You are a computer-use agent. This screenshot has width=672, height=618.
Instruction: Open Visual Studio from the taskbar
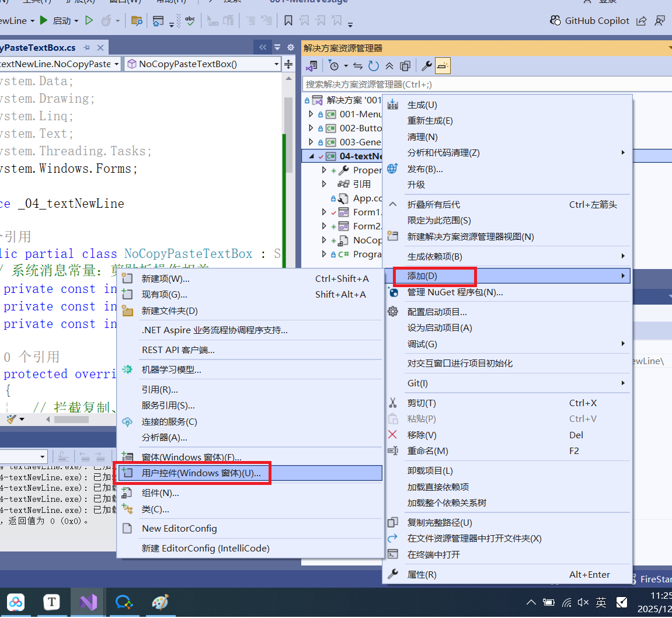[88, 602]
